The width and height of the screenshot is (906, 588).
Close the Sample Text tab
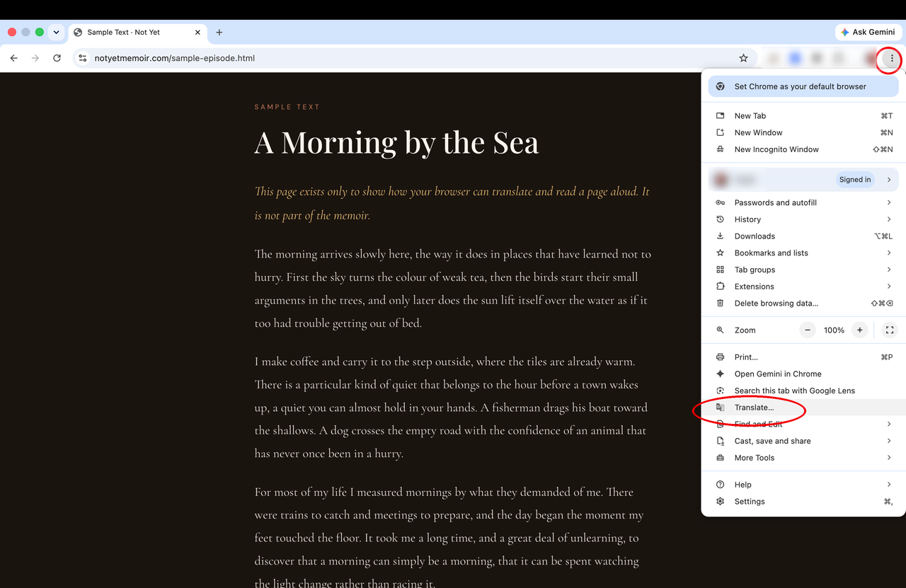[x=197, y=32]
